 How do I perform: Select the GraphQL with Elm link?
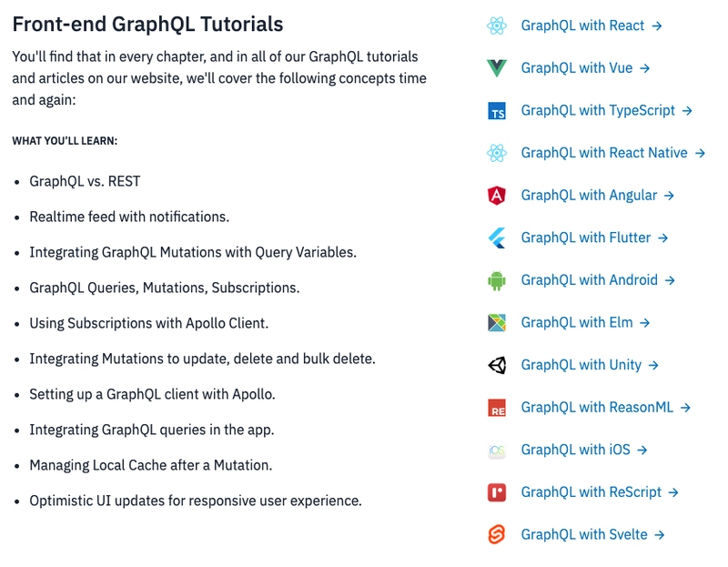(x=585, y=323)
